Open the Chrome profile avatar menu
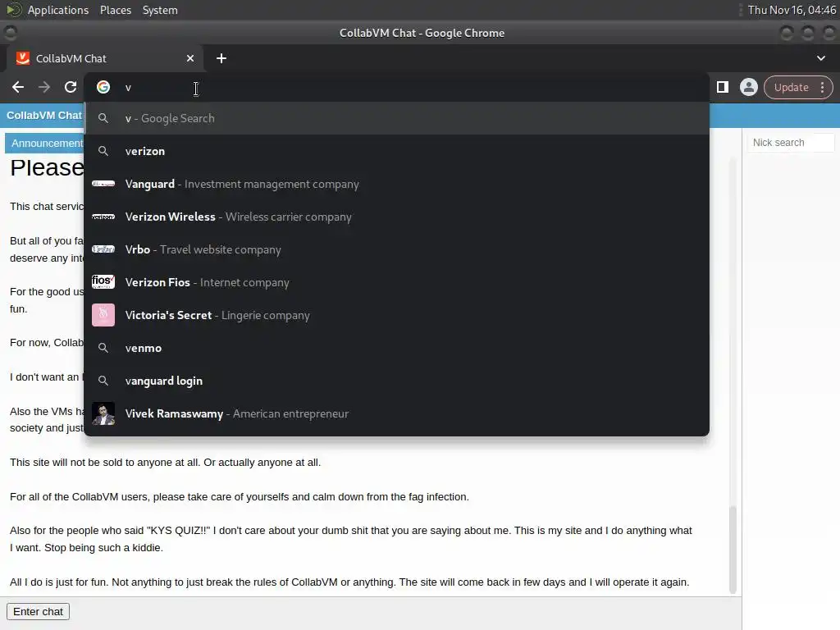 coord(748,87)
